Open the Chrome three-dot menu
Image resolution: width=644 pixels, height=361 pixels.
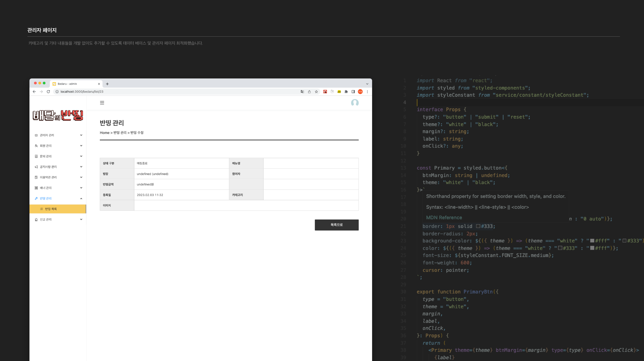tap(367, 92)
